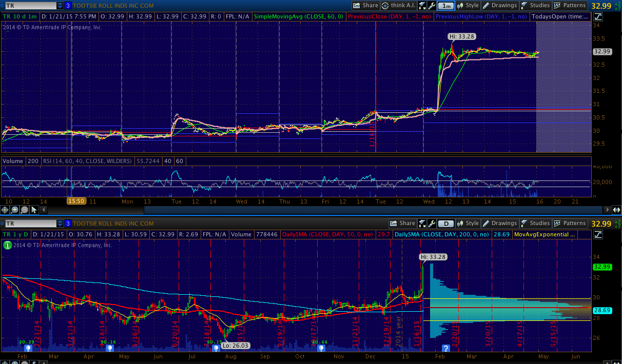Select the arrow pointer cursor tool
Viewport: 622px width, 364px height.
click(x=34, y=210)
